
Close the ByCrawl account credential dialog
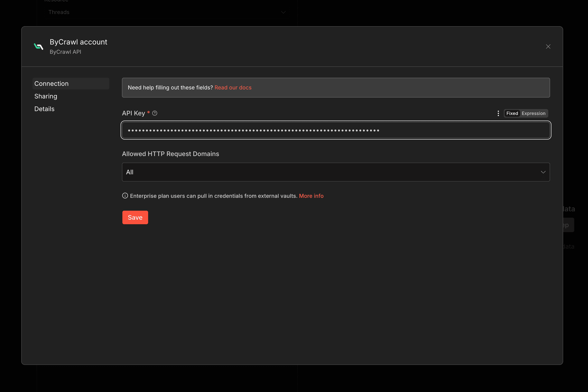pyautogui.click(x=548, y=47)
